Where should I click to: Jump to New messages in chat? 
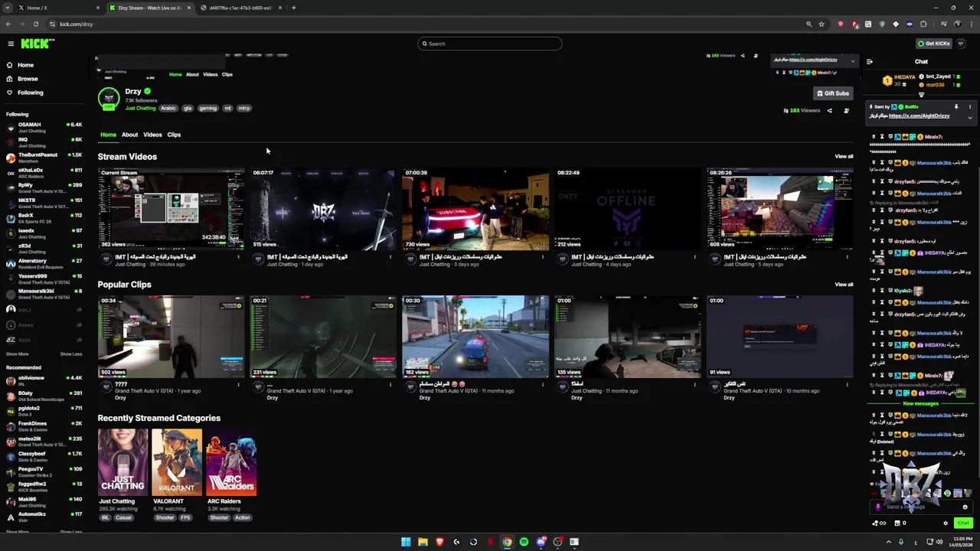tap(920, 403)
